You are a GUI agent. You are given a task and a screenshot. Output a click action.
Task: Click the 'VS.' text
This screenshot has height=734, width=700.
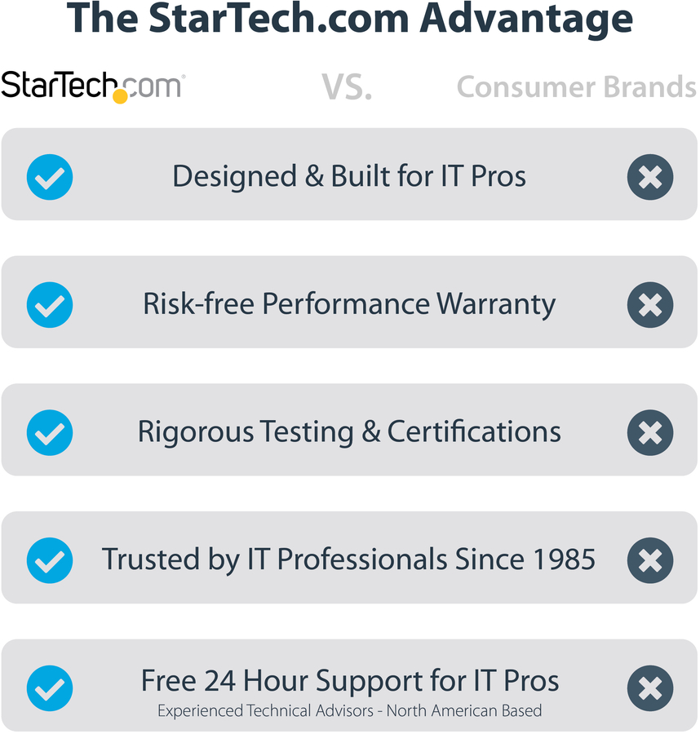[x=347, y=87]
